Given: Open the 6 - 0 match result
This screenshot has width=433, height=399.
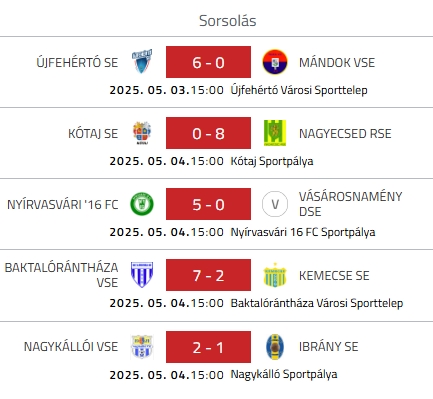Looking at the screenshot, I should click(x=208, y=62).
